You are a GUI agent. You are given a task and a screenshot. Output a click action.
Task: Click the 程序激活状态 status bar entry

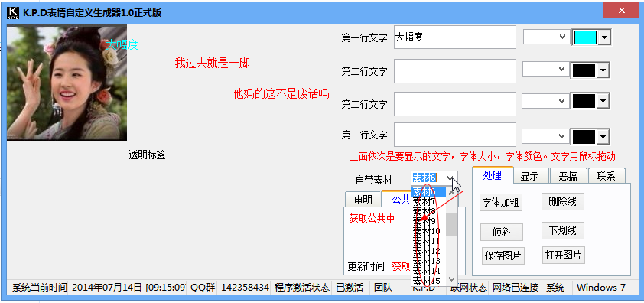302,288
